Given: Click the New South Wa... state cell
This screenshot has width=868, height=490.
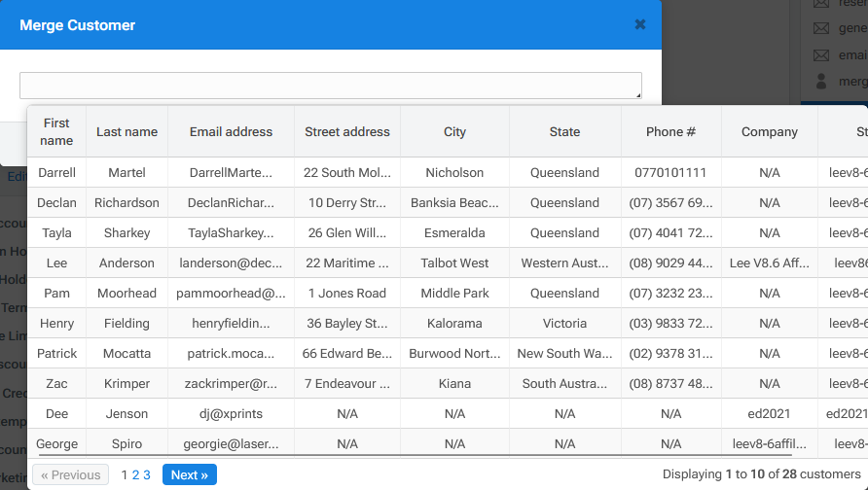Looking at the screenshot, I should (564, 353).
